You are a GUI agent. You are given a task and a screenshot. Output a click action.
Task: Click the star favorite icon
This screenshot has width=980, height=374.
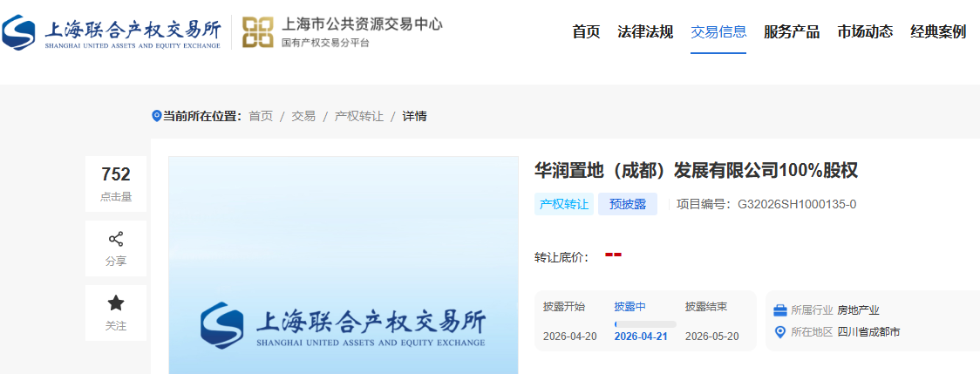[116, 303]
